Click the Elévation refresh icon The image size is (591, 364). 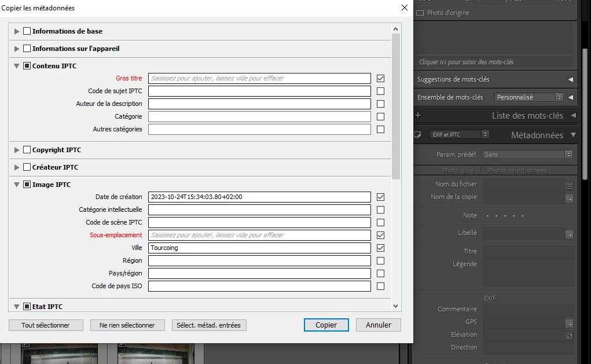569,336
